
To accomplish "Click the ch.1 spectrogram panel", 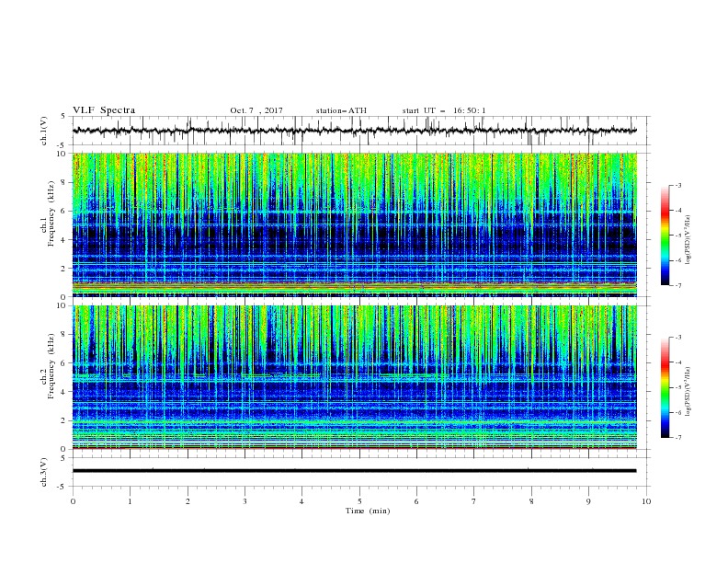I will 354,224.
